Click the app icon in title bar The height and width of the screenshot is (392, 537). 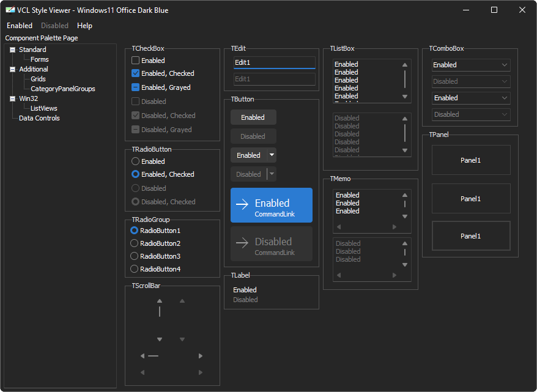coord(10,10)
